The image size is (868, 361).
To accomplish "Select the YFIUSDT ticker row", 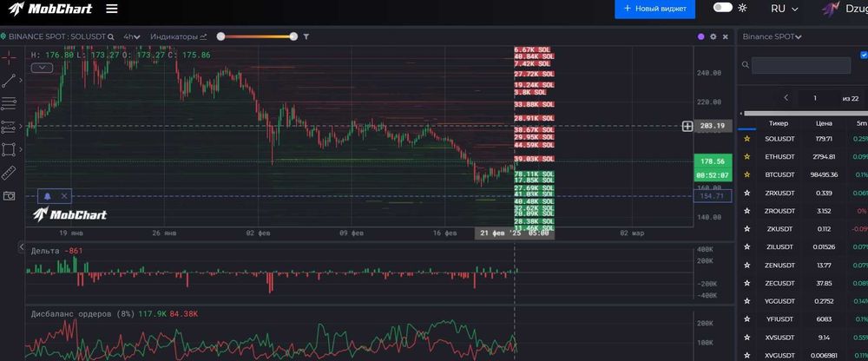I will tap(803, 319).
